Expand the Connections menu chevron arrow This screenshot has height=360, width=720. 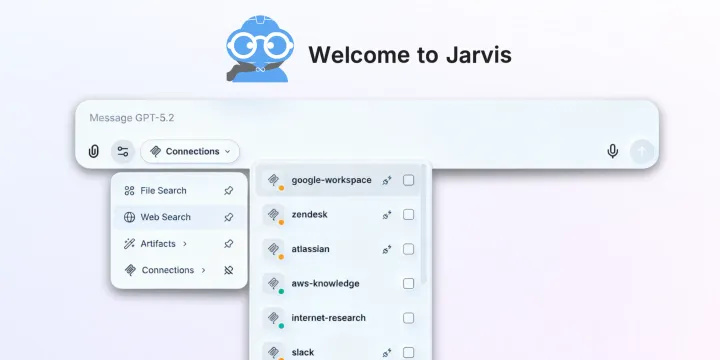[203, 270]
